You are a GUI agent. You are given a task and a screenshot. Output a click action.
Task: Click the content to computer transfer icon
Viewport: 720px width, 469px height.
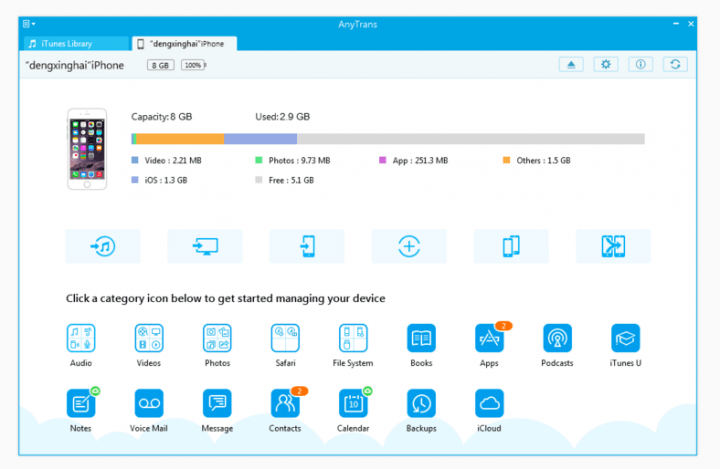pyautogui.click(x=205, y=246)
